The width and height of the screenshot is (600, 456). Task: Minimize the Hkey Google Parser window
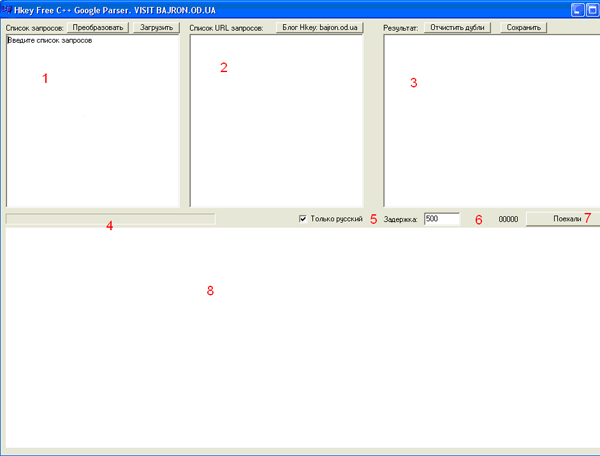578,9
